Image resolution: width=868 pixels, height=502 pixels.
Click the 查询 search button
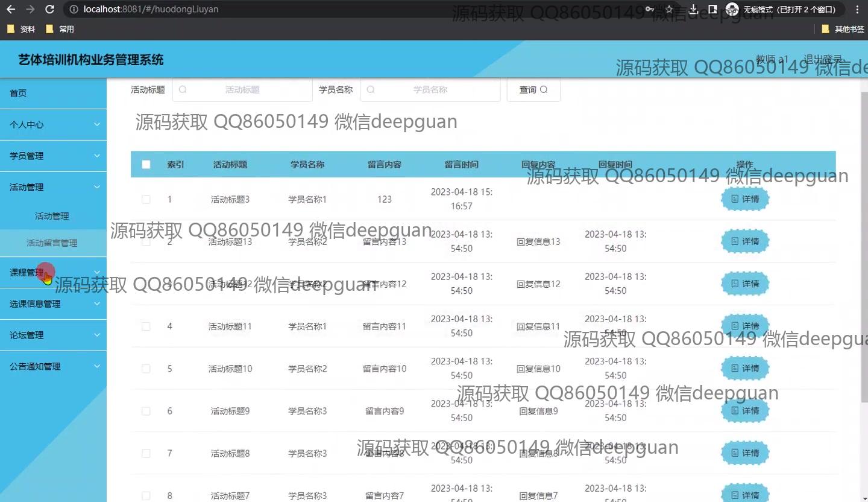click(x=533, y=90)
